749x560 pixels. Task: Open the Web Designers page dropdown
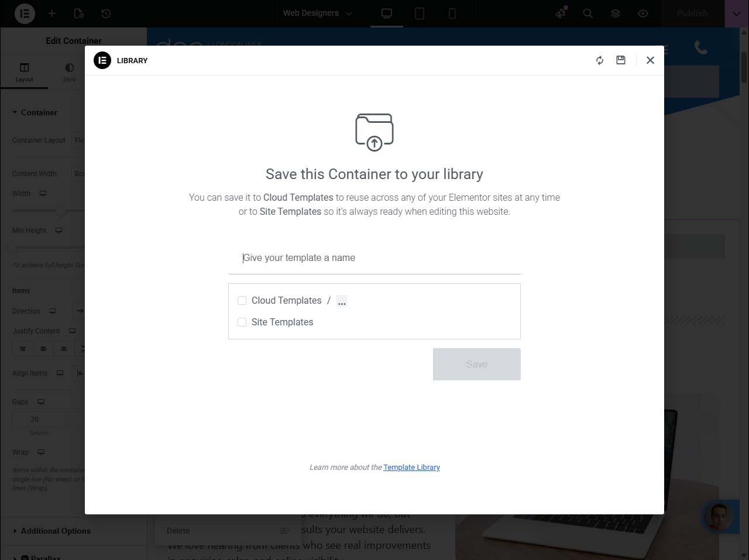tap(317, 13)
